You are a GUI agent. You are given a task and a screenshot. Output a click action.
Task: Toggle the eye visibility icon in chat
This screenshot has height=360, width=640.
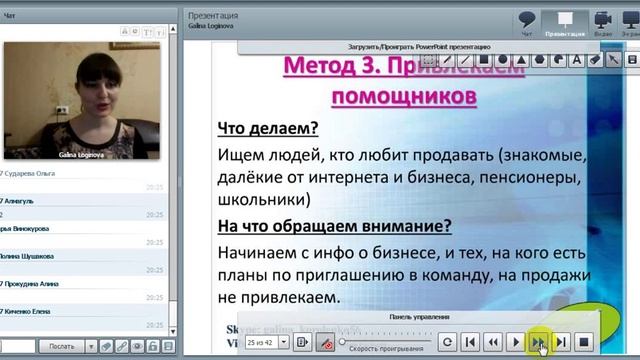point(137,346)
